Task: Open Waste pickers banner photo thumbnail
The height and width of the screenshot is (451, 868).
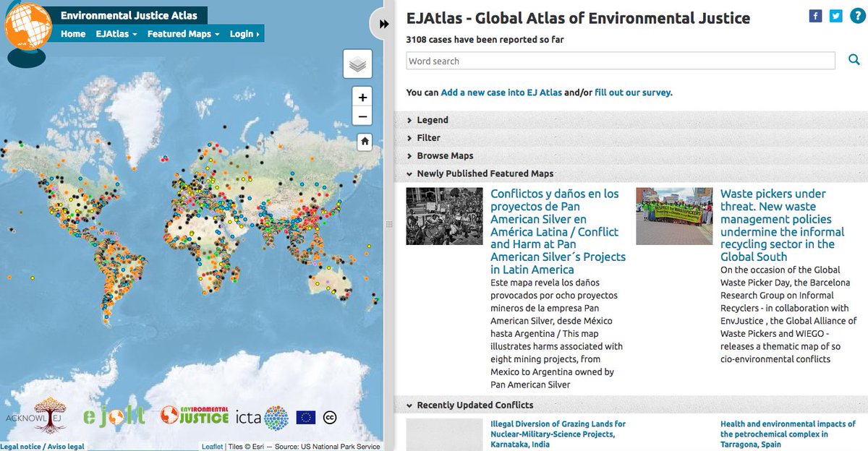Action: (x=675, y=216)
